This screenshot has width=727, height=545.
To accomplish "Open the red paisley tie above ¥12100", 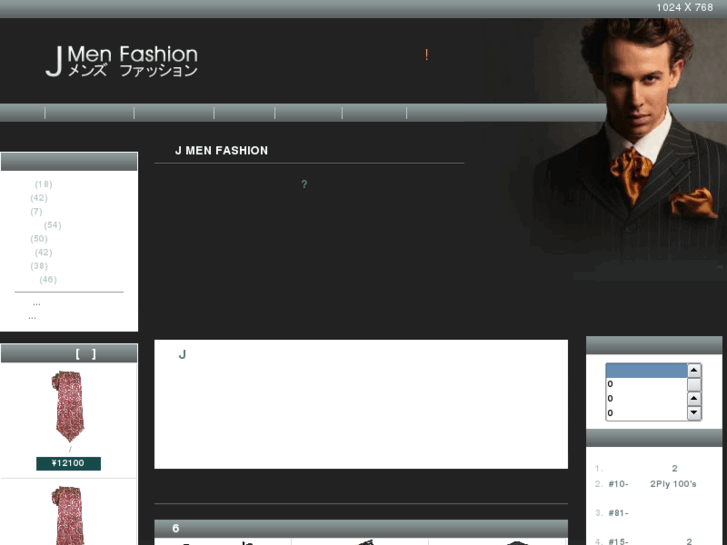I will (68, 406).
